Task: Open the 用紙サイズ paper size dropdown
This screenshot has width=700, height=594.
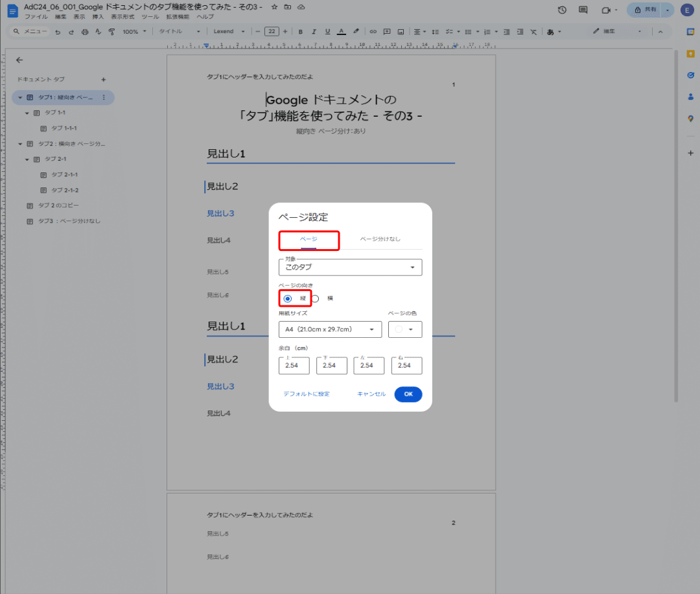Action: pyautogui.click(x=329, y=329)
